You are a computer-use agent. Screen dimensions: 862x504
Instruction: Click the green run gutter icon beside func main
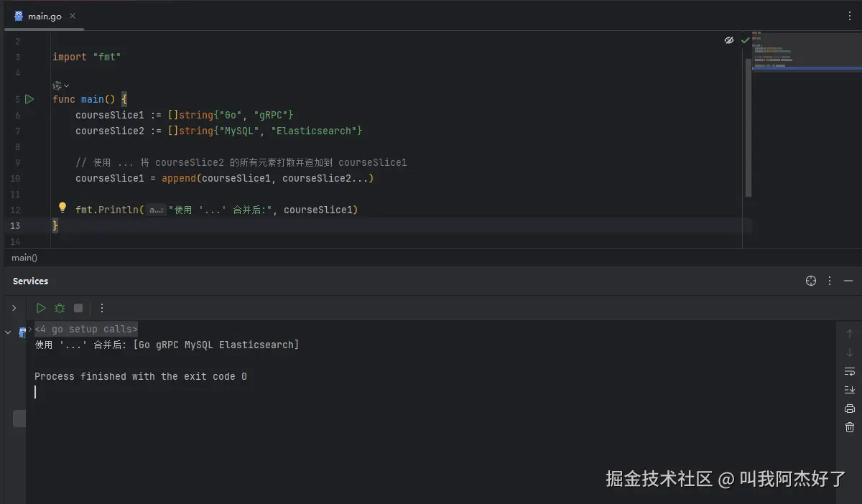point(29,99)
